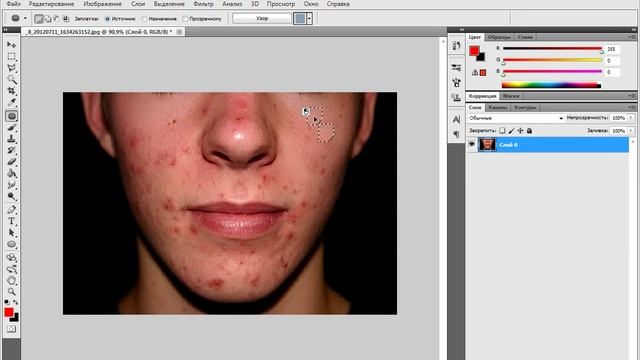
Task: Select the Pen tool
Action: pyautogui.click(x=11, y=210)
